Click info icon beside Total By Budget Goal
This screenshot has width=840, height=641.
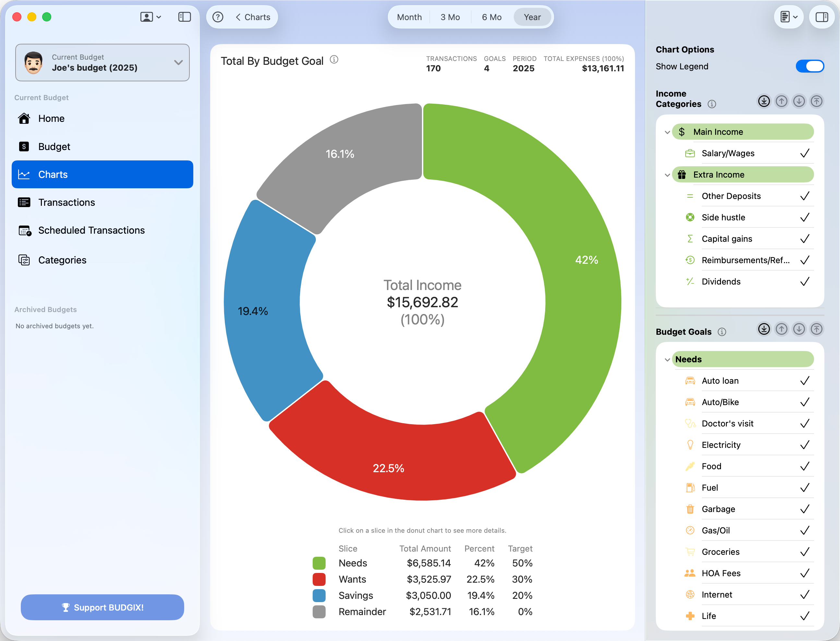tap(334, 60)
